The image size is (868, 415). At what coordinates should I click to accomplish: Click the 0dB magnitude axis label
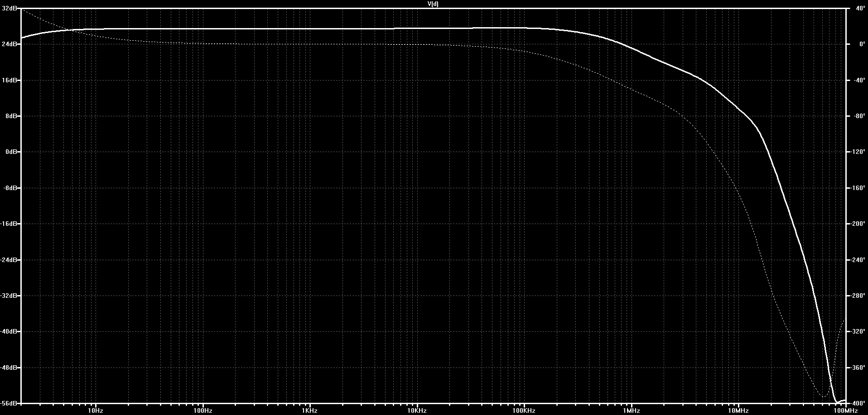pos(11,152)
